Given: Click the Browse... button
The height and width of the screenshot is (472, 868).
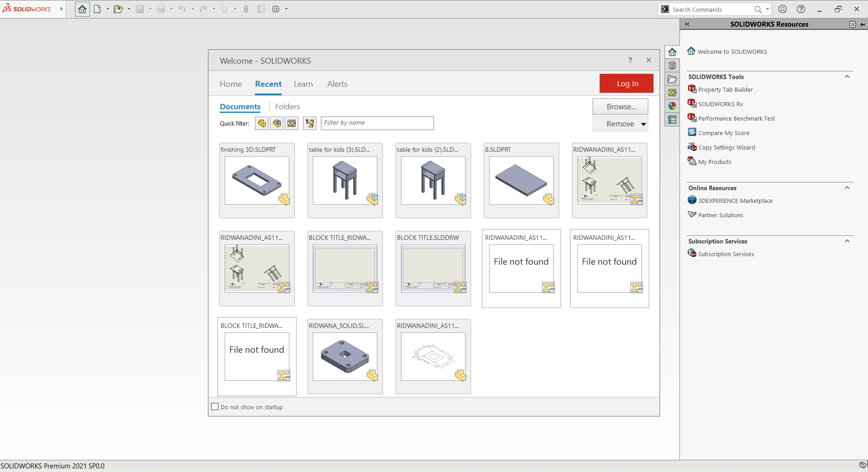Looking at the screenshot, I should coord(620,107).
